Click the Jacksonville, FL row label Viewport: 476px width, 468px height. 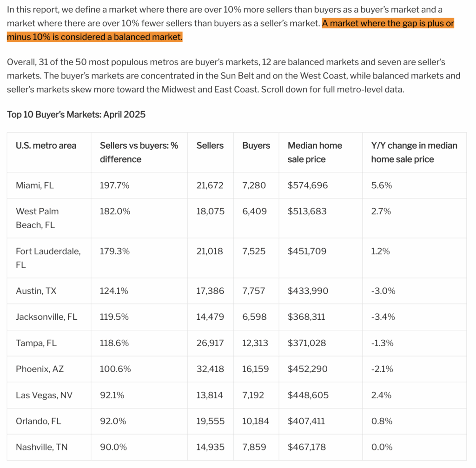click(46, 317)
